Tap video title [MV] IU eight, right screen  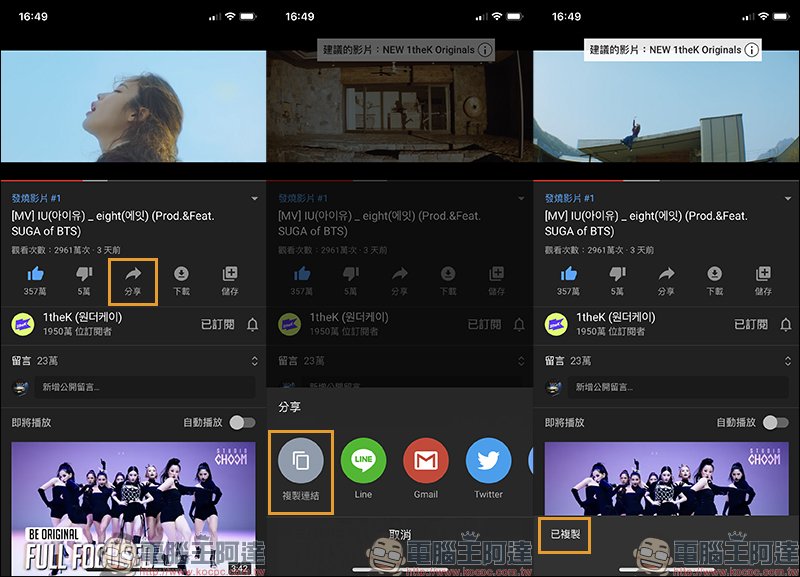click(x=646, y=223)
